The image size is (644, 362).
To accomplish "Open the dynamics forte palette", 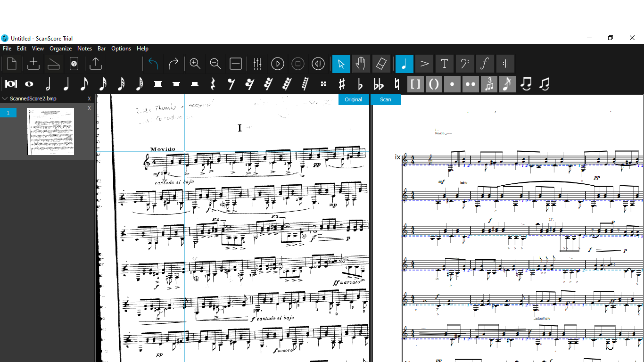I will coord(485,64).
